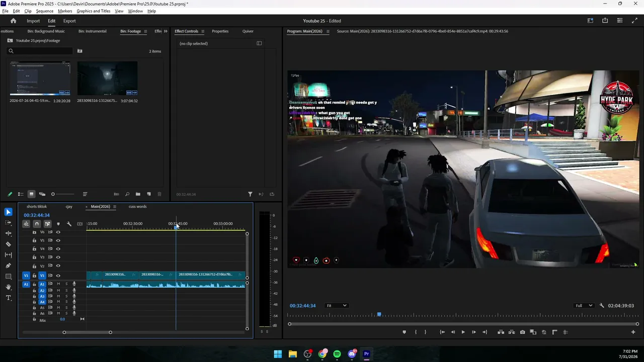Screen dimensions: 644x362
Task: Open the Full playback resolution dropdown
Action: [x=584, y=306]
